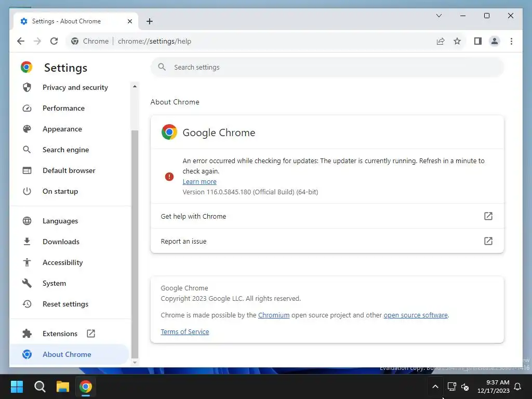Click external link icon beside Get help with Chrome

pos(488,216)
